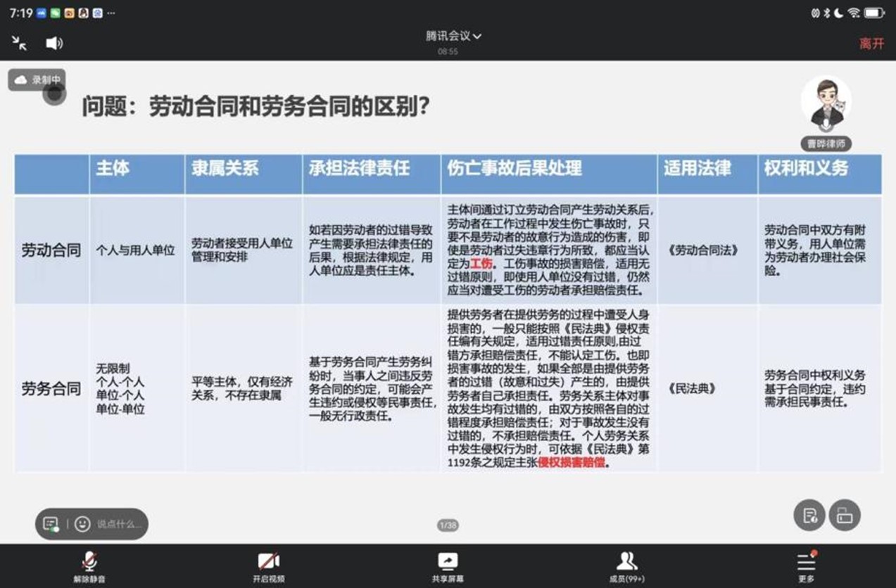The image size is (896, 588).
Task: Click the chat message bubble icon
Action: pyautogui.click(x=51, y=524)
